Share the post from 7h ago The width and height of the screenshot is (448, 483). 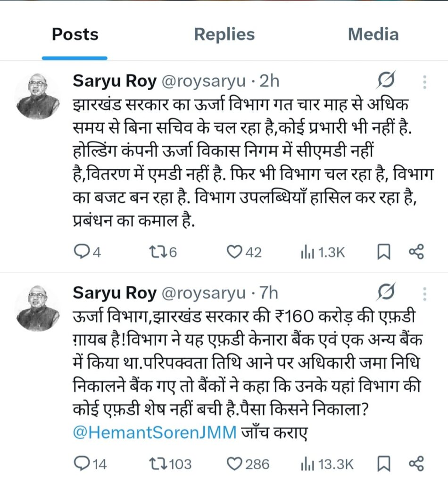[416, 464]
